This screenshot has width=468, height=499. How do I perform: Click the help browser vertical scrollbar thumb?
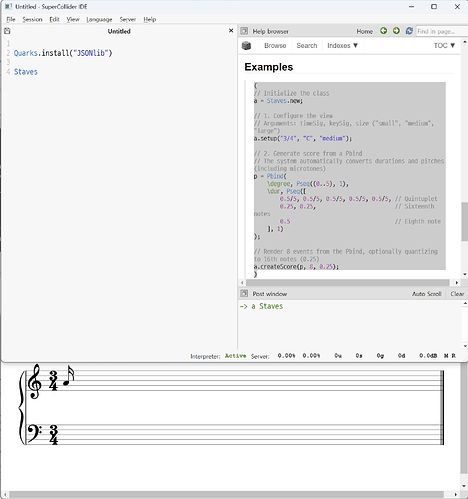coord(465,221)
